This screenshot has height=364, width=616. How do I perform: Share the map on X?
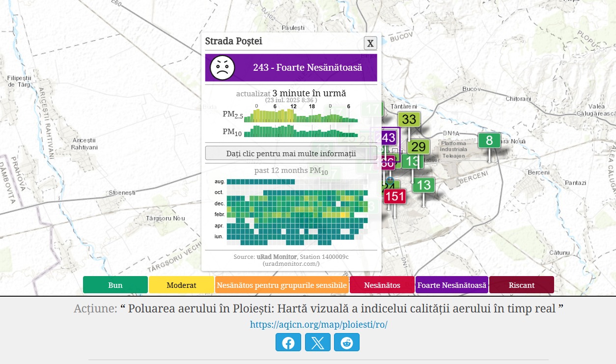(318, 342)
